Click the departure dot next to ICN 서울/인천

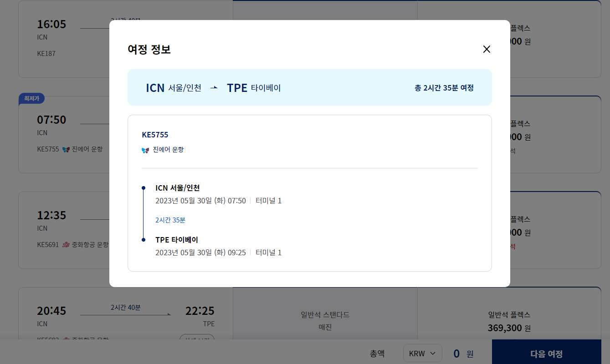point(144,187)
